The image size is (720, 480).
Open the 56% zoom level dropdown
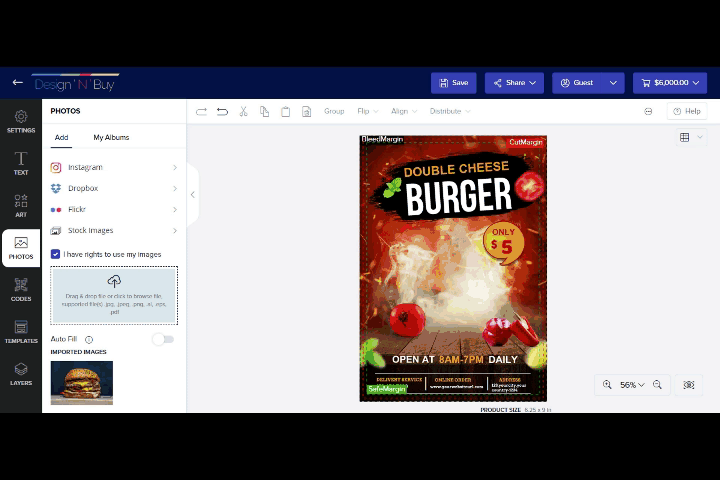tap(632, 384)
